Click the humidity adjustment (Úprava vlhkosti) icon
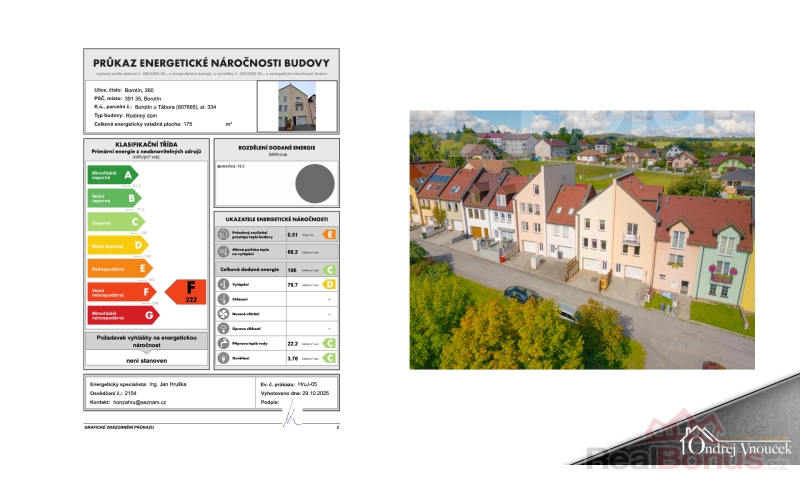800x480 pixels. pos(223,328)
